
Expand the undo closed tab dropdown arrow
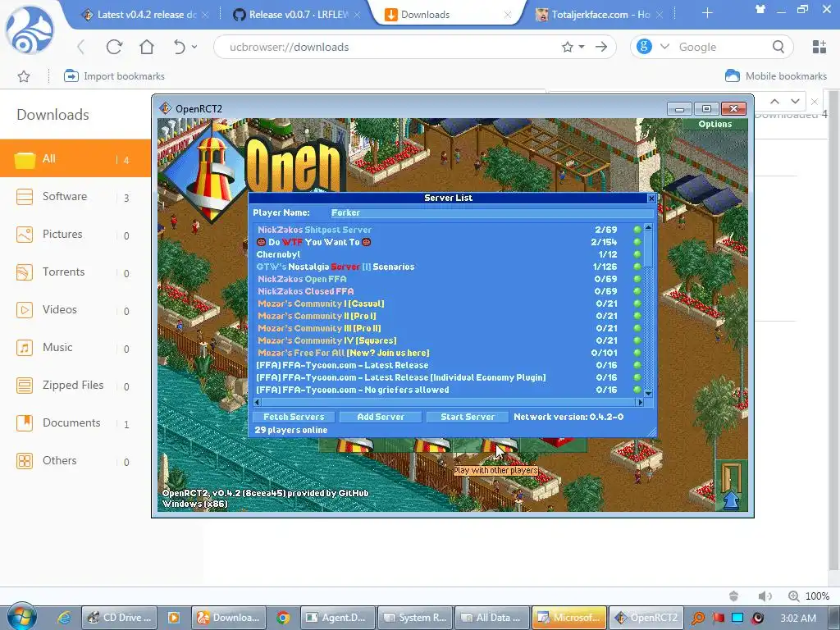pos(194,47)
